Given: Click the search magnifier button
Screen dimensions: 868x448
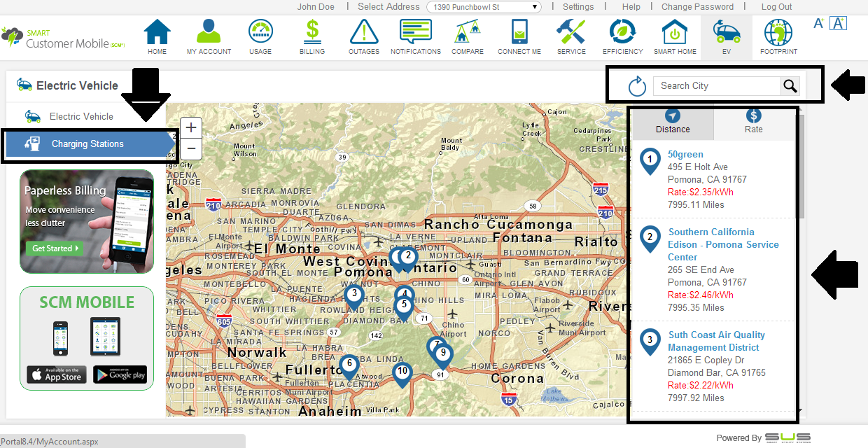Looking at the screenshot, I should (x=790, y=86).
